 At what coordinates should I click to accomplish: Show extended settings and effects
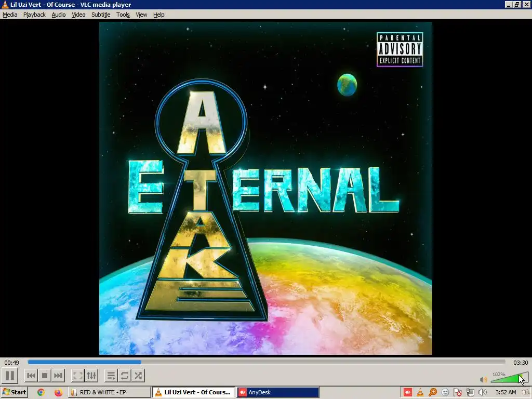tap(91, 376)
